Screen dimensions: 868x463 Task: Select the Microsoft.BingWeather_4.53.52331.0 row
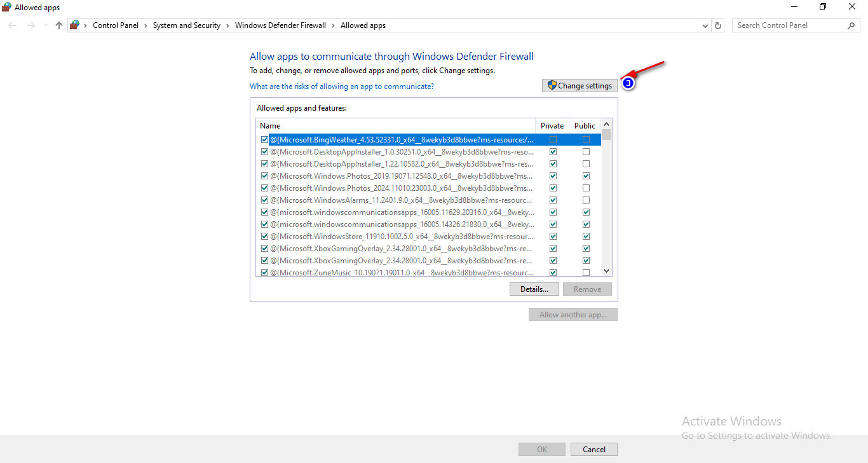coord(429,139)
